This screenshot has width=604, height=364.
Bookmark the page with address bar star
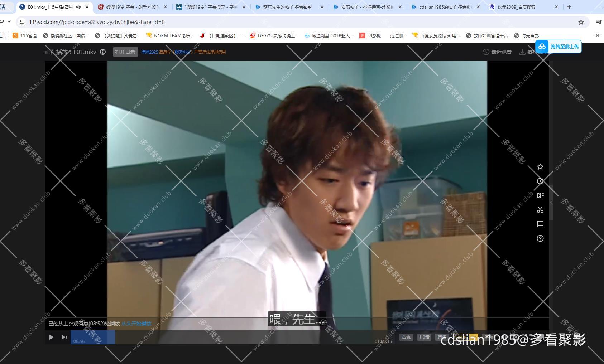pyautogui.click(x=582, y=22)
